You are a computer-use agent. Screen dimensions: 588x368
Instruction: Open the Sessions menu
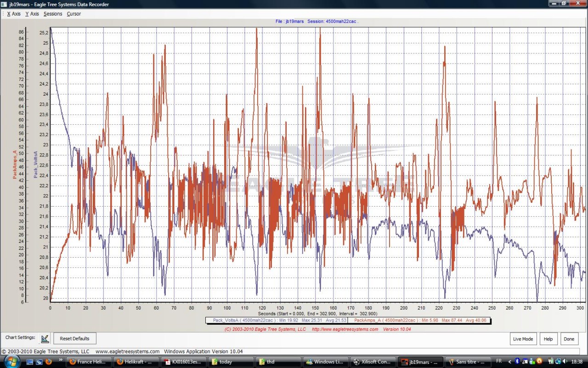[53, 14]
